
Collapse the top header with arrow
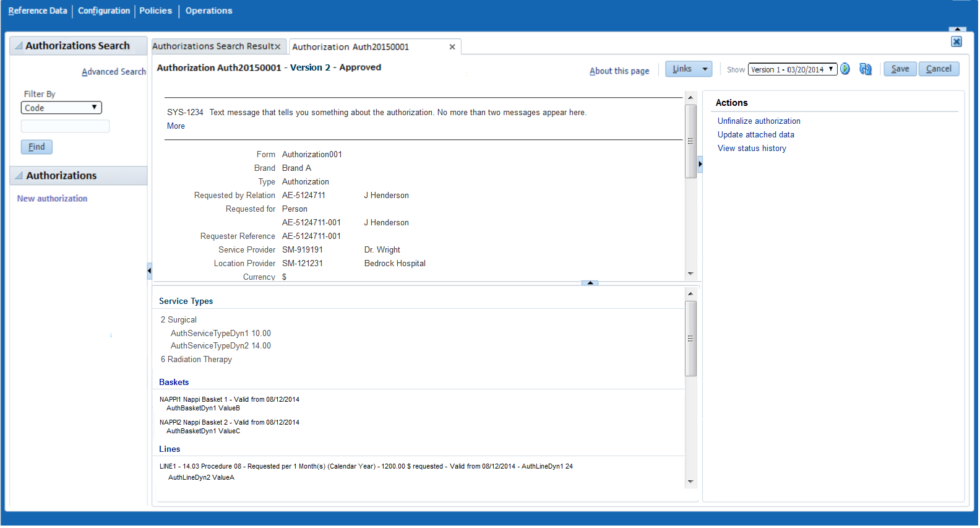coord(957,29)
